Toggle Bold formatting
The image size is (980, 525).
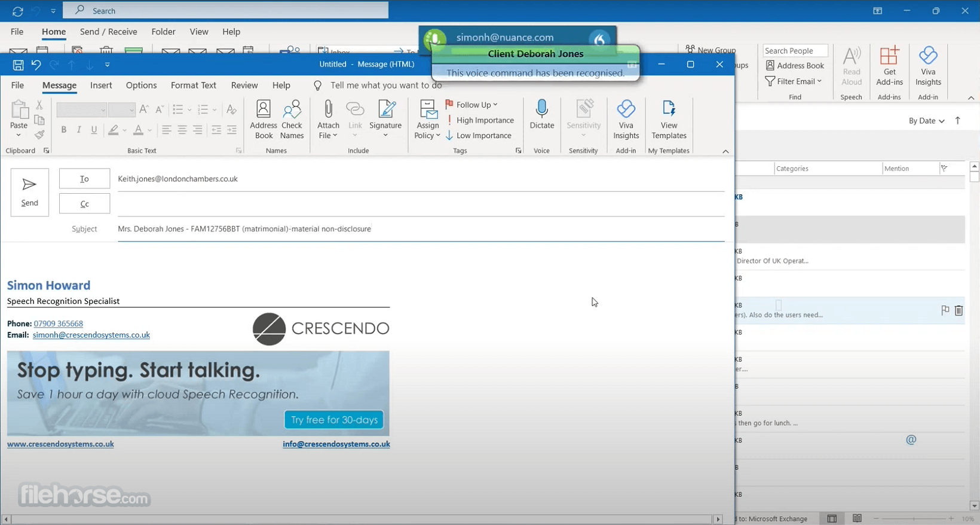63,130
